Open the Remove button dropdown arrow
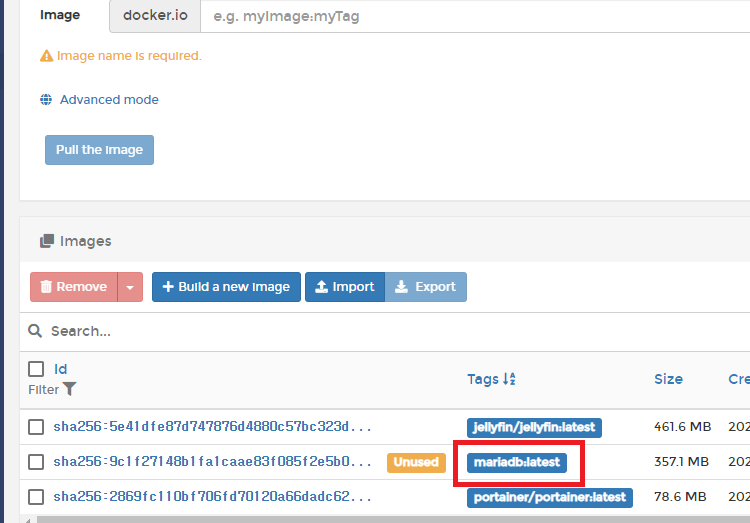750x523 pixels. (x=130, y=287)
